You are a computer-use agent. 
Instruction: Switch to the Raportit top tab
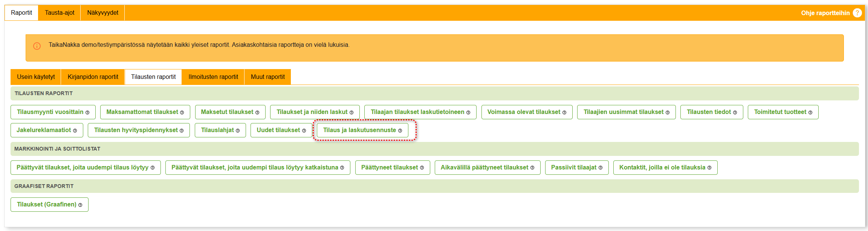[21, 13]
